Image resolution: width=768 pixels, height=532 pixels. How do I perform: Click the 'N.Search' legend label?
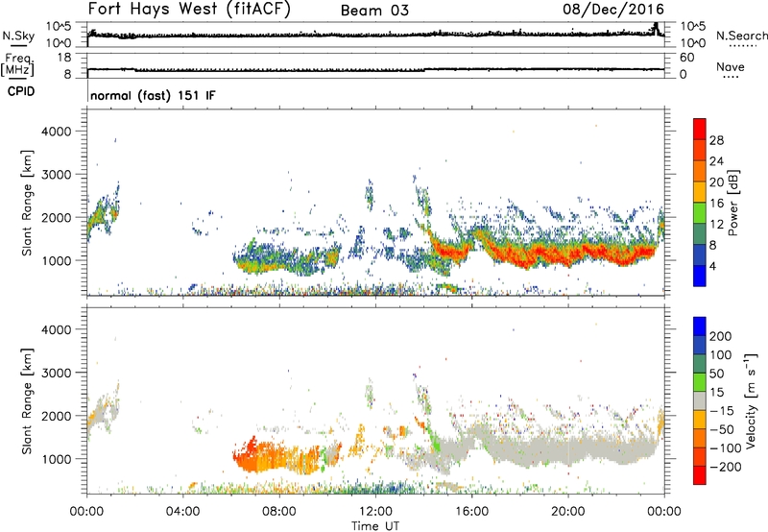(742, 36)
